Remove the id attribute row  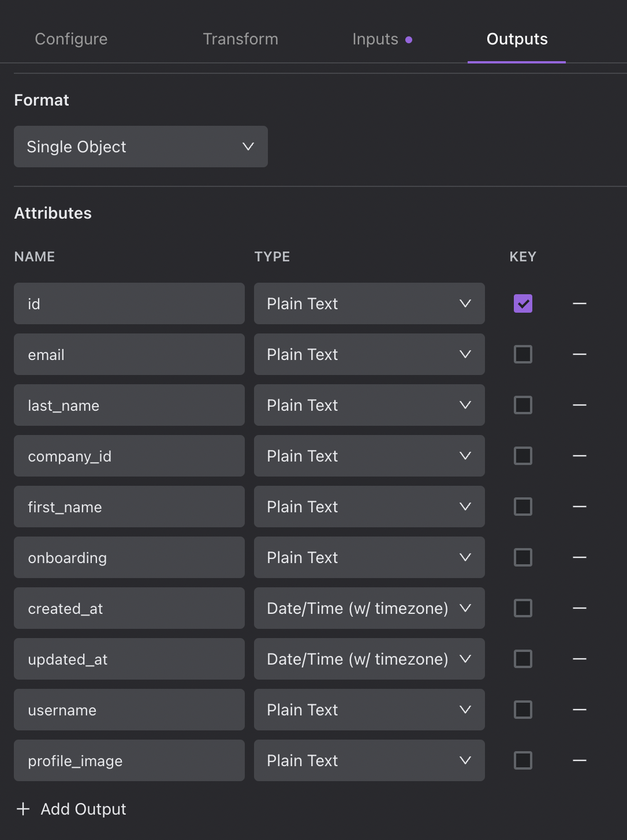[x=579, y=303]
